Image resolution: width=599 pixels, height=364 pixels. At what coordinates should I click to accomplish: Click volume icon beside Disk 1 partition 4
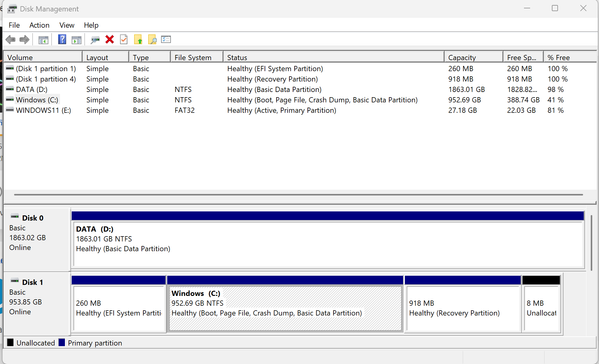click(10, 78)
